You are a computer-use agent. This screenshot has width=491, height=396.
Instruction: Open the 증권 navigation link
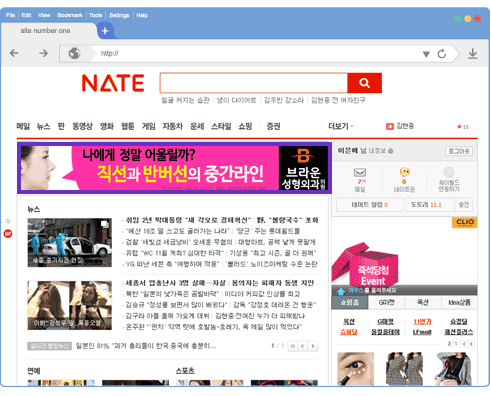pos(273,126)
